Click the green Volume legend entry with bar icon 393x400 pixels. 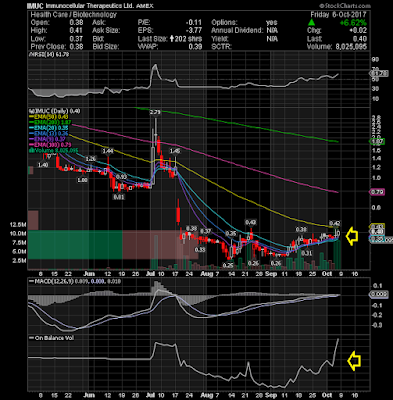coord(54,150)
